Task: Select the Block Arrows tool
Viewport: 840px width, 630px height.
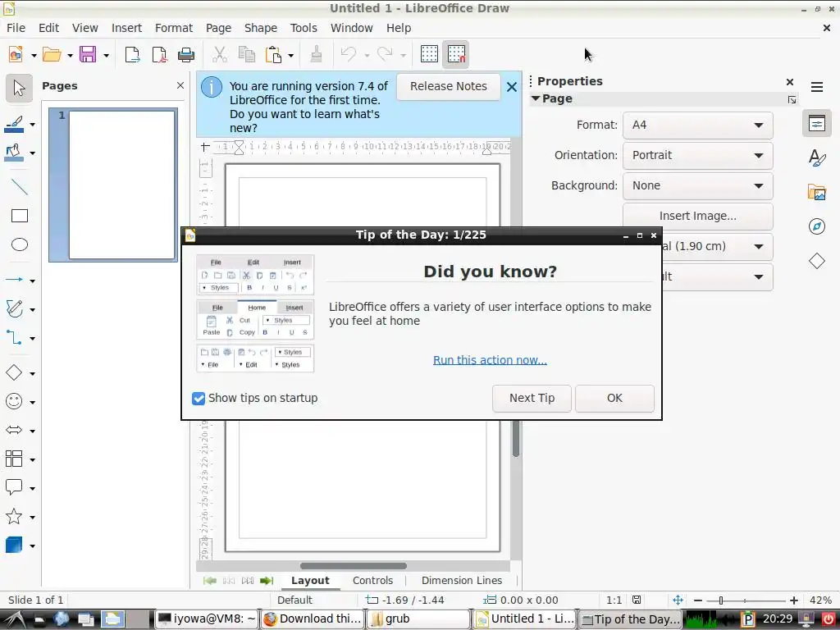Action: (x=15, y=430)
